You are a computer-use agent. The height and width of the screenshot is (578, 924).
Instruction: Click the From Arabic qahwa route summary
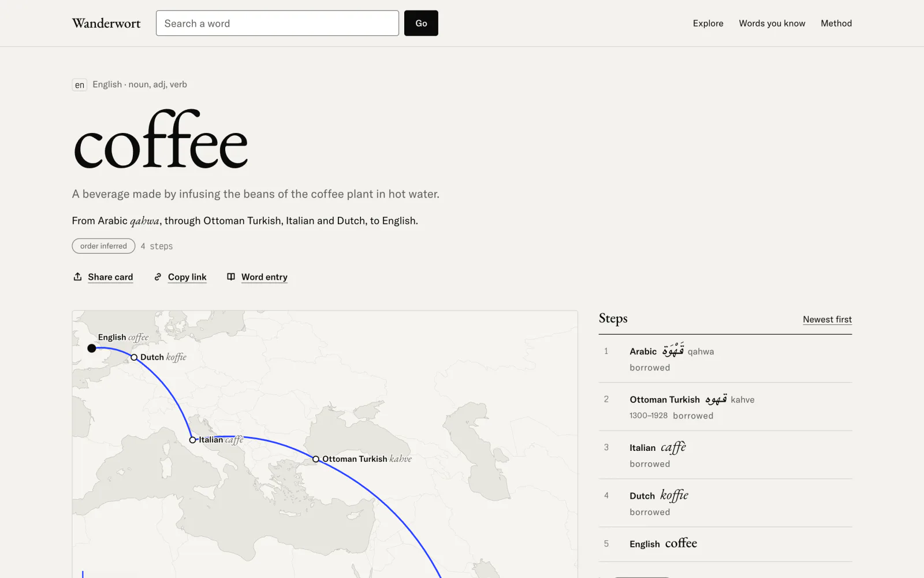click(x=245, y=220)
